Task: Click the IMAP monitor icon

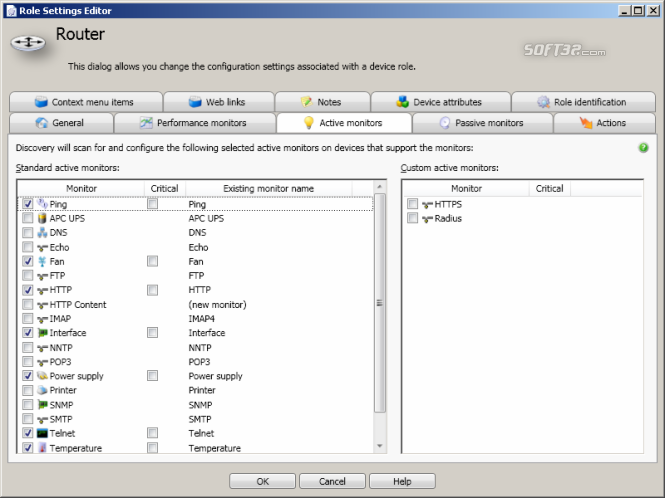Action: coord(42,319)
